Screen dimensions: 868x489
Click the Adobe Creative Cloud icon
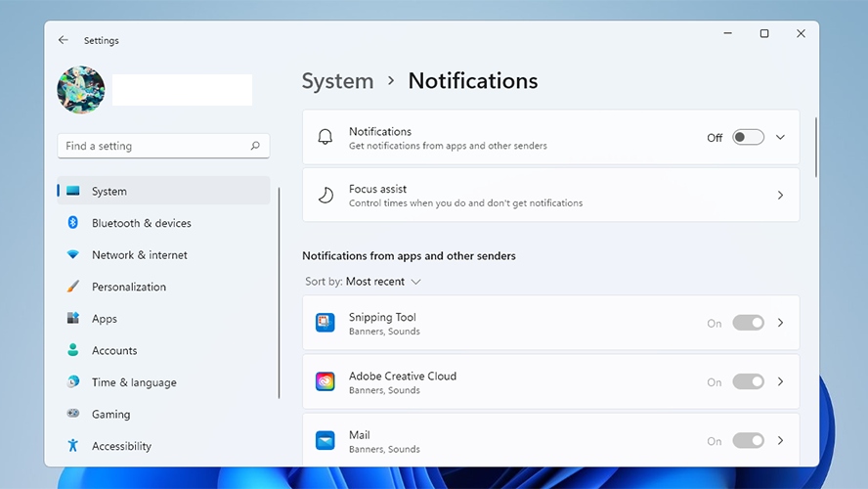pos(325,381)
